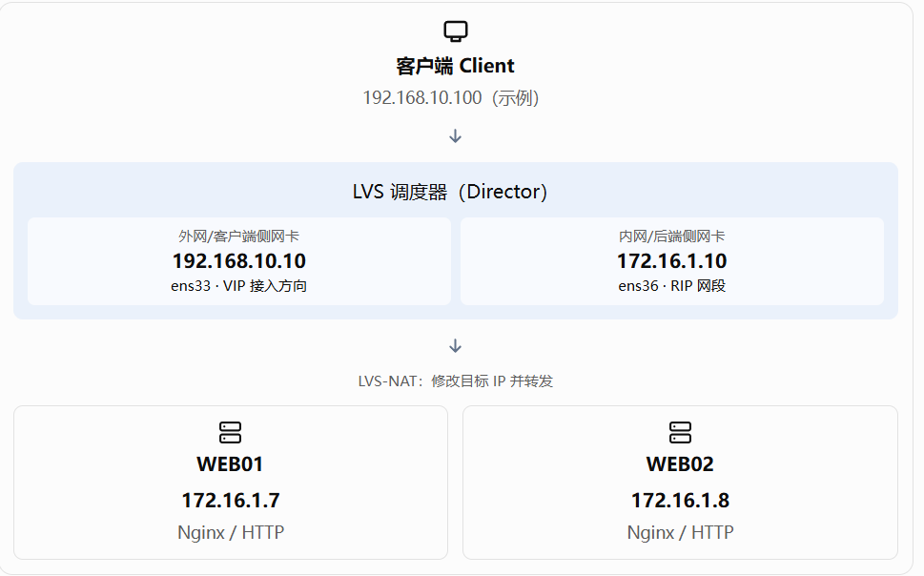Click the down arrow below Client
The height and width of the screenshot is (576, 924).
point(456,136)
